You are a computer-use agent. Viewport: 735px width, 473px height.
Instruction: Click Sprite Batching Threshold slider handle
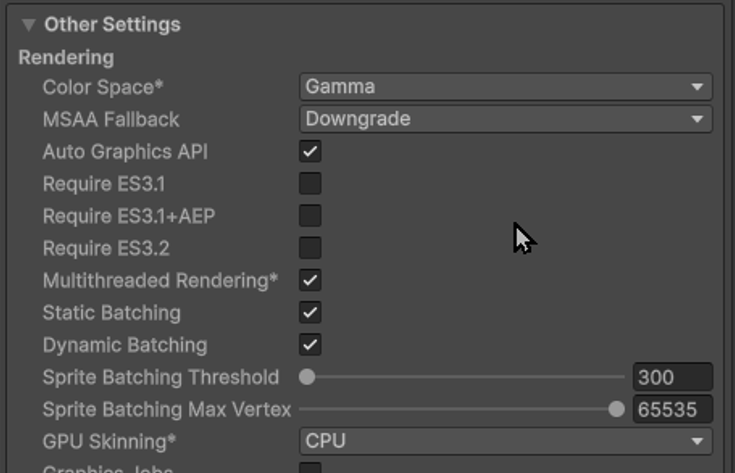(x=308, y=377)
